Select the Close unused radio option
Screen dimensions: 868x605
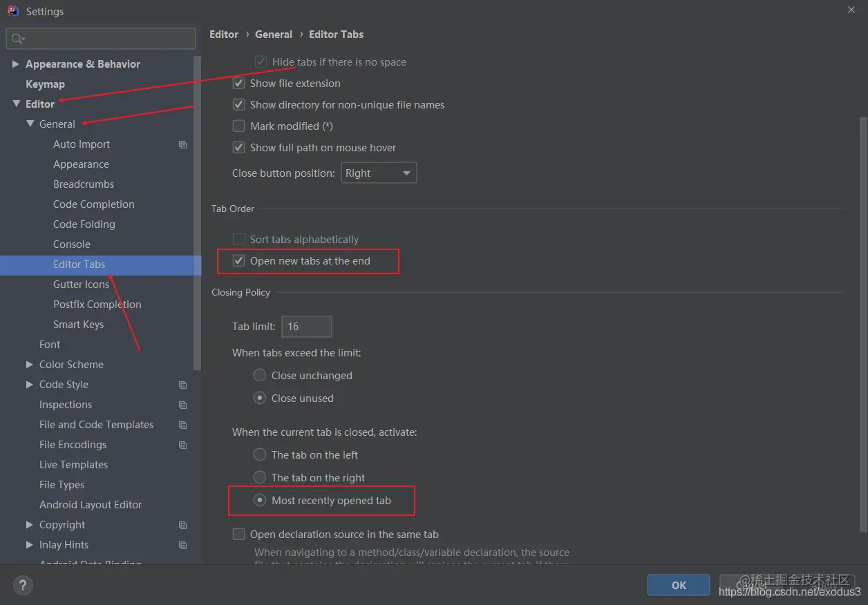pos(259,398)
